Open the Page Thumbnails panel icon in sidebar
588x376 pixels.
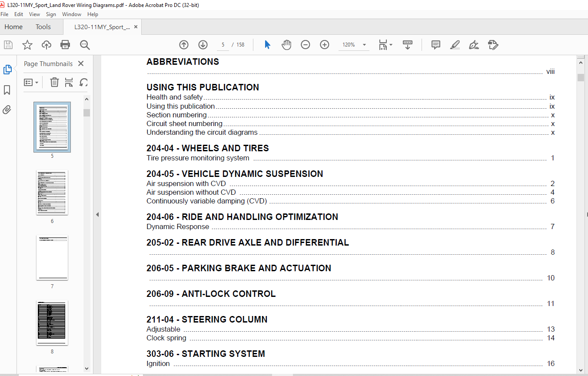pos(7,70)
